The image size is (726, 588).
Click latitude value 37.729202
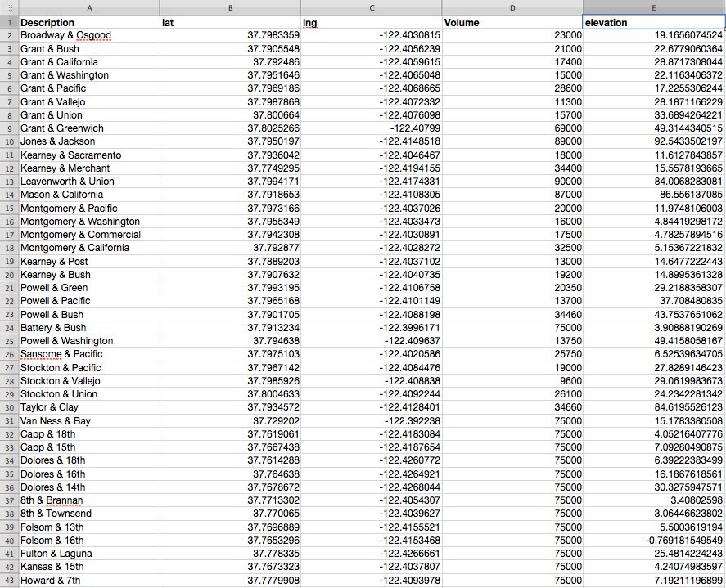coord(230,421)
